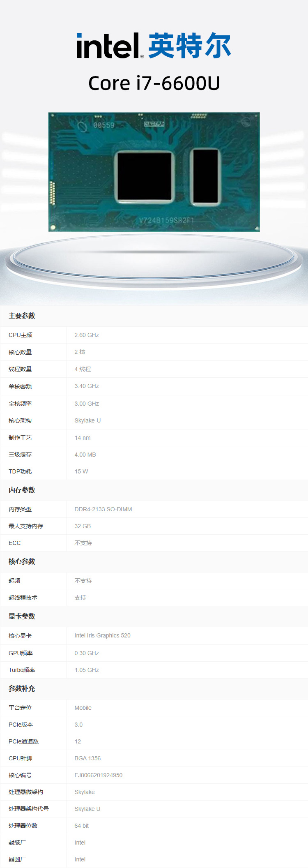This screenshot has height=868, width=308.
Task: Select the 12 PCIe lanes value
Action: pyautogui.click(x=78, y=741)
